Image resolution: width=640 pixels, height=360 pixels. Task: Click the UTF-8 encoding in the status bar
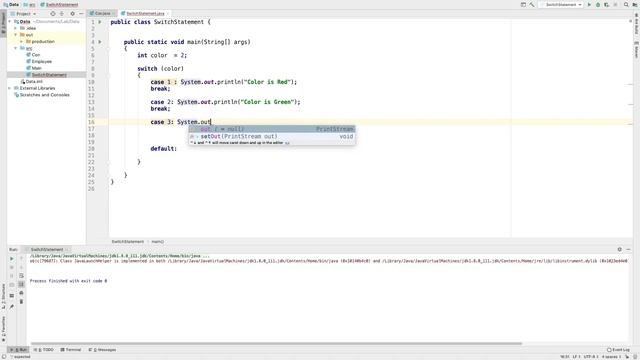[x=591, y=357]
